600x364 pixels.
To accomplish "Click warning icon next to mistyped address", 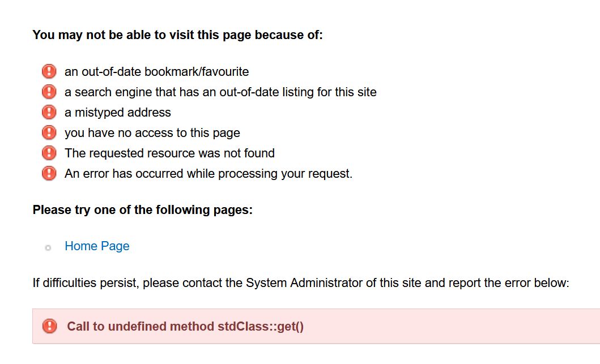I will pos(49,112).
